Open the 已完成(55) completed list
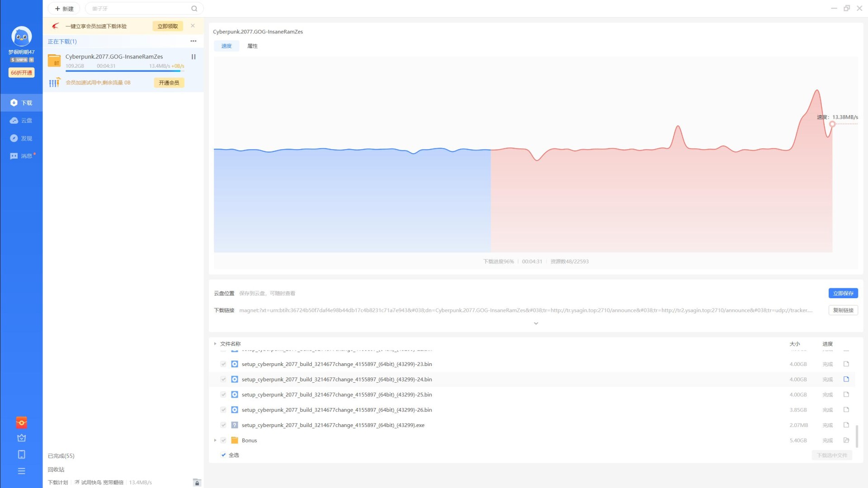Image resolution: width=868 pixels, height=488 pixels. (x=61, y=456)
